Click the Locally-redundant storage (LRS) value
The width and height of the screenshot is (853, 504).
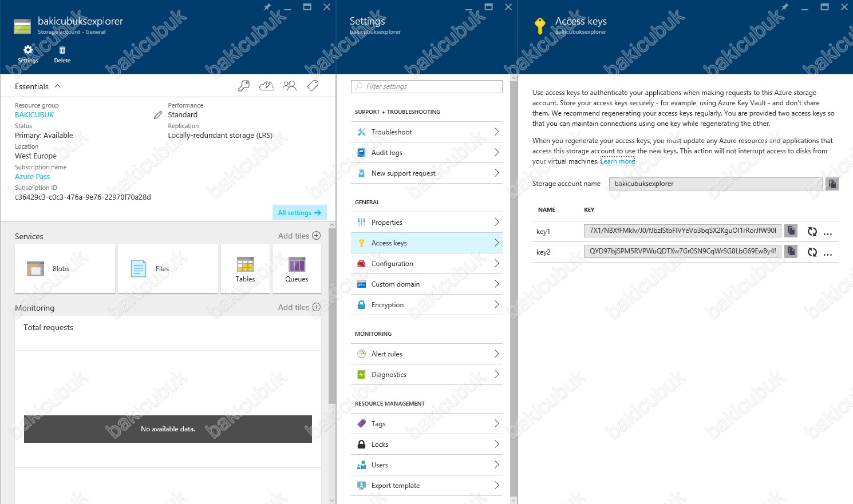pyautogui.click(x=220, y=136)
